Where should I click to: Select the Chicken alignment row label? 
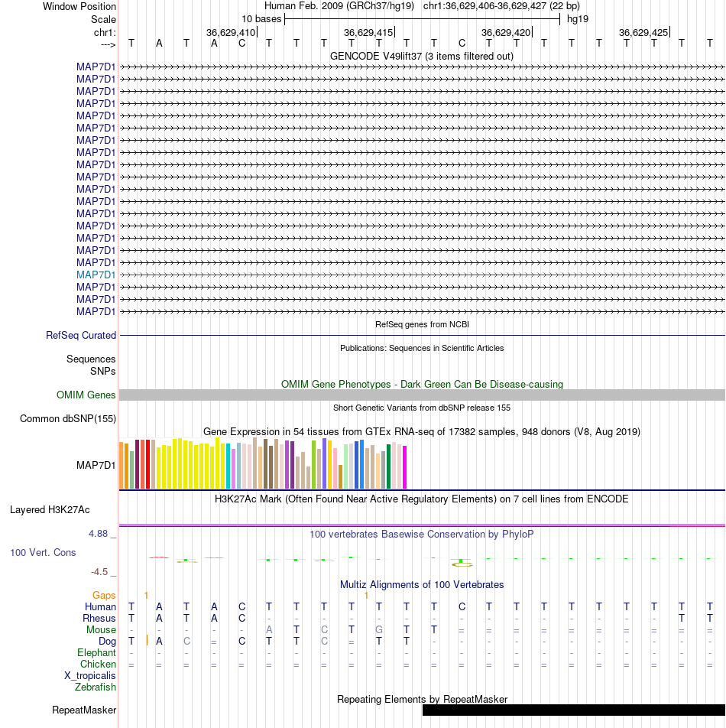click(x=98, y=664)
